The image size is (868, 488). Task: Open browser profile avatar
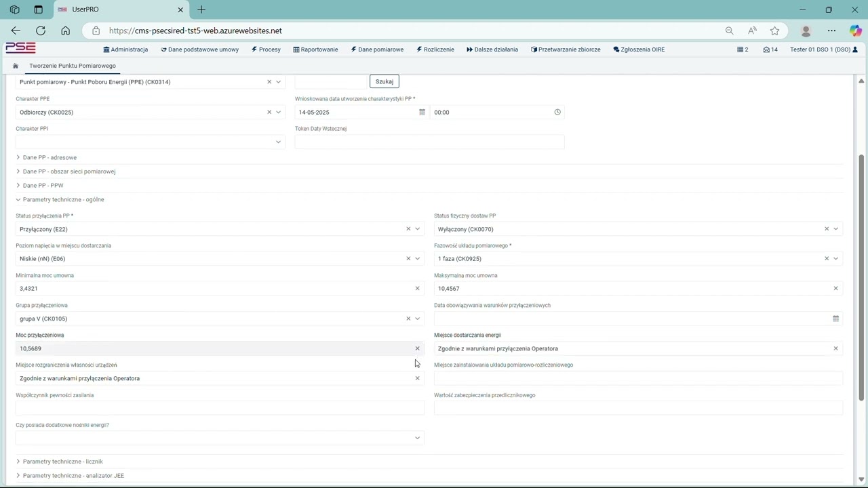pyautogui.click(x=806, y=30)
